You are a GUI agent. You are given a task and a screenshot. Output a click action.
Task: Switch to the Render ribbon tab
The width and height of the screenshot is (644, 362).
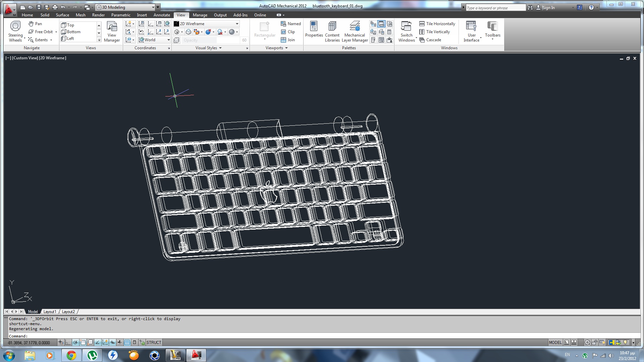pyautogui.click(x=98, y=15)
